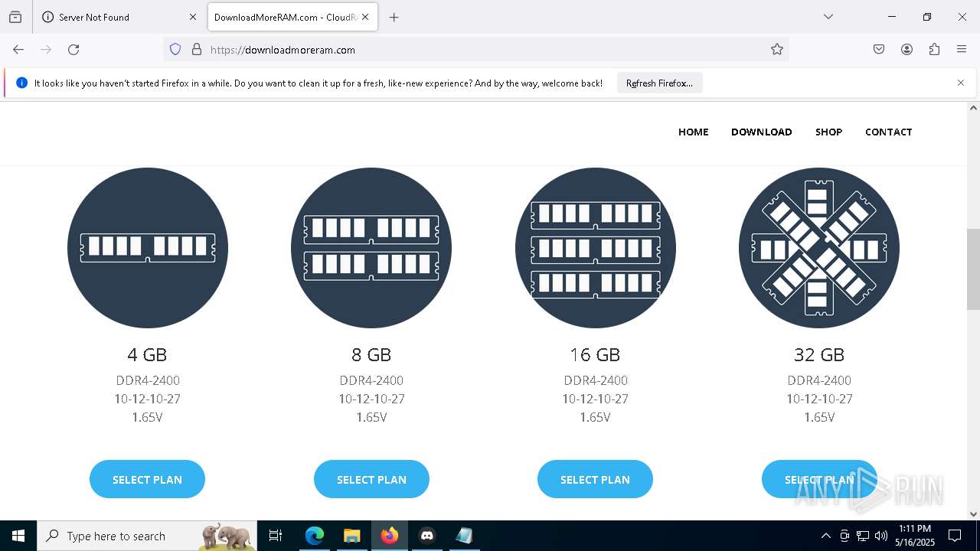Click the 32 GB heading text

coord(819,355)
